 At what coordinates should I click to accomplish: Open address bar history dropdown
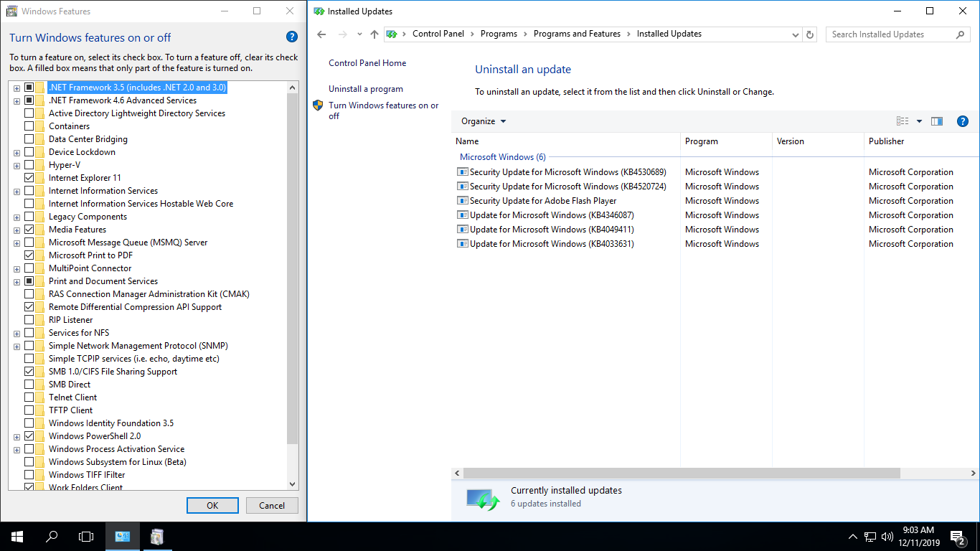(795, 34)
